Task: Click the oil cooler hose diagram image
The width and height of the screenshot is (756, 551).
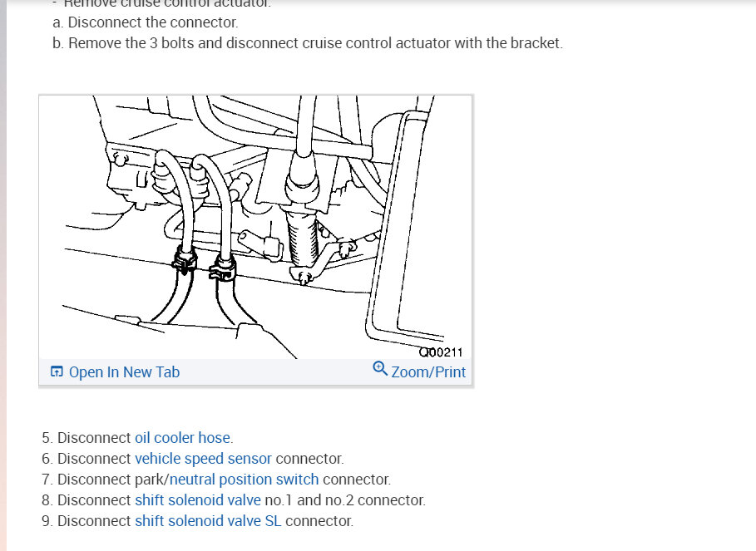Action: 255,227
